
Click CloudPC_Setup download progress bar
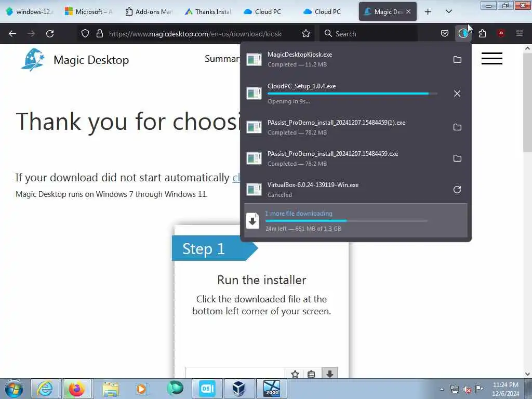[352, 94]
